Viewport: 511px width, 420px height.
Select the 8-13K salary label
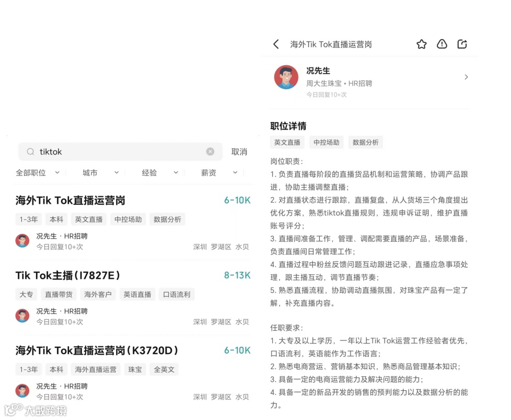coord(237,276)
